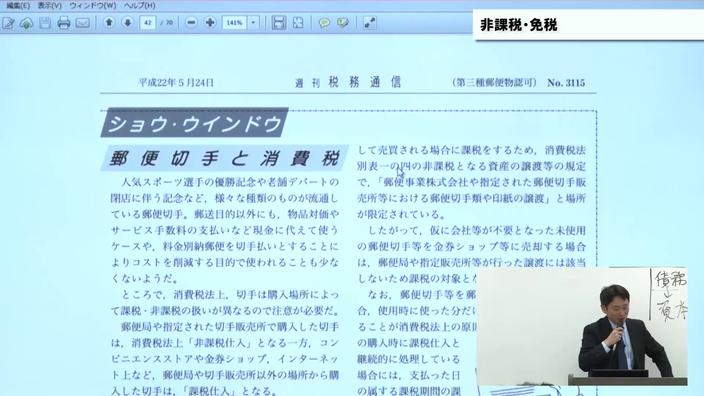Click the cloud upload icon
This screenshot has width=704, height=396.
(26, 23)
